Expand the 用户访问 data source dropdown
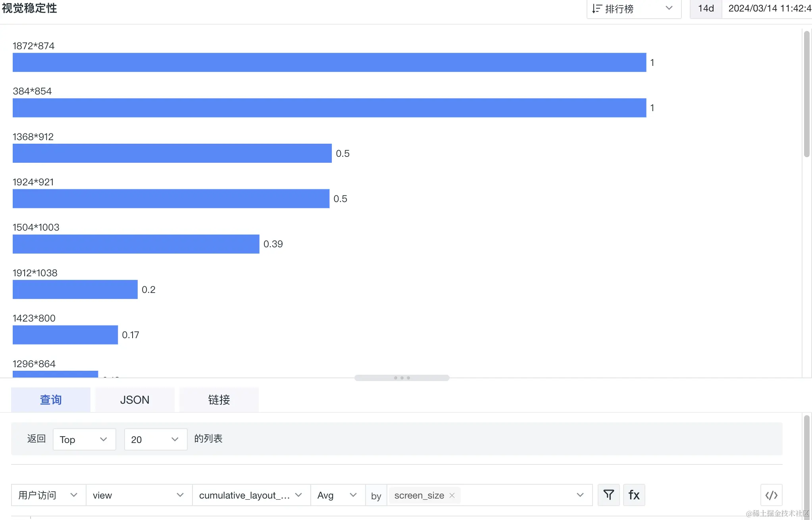Image resolution: width=812 pixels, height=520 pixels. (48, 495)
